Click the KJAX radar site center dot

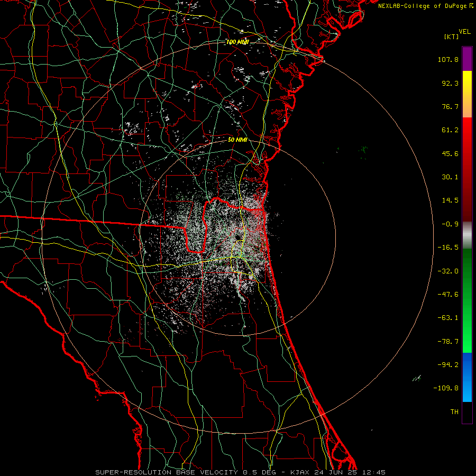pyautogui.click(x=237, y=237)
